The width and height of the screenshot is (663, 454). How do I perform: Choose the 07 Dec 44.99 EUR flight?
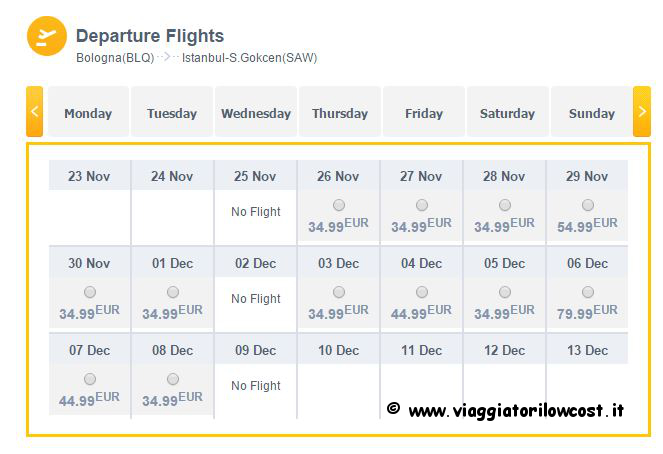pyautogui.click(x=90, y=379)
